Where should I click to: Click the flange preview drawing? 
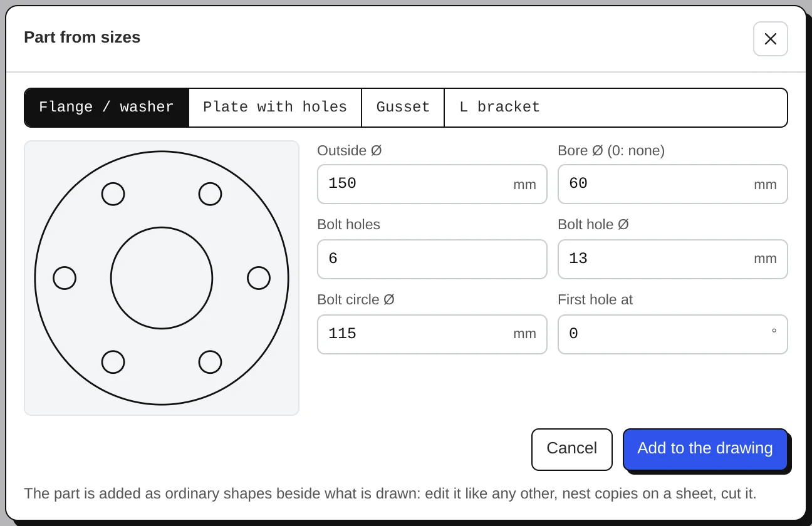[162, 278]
